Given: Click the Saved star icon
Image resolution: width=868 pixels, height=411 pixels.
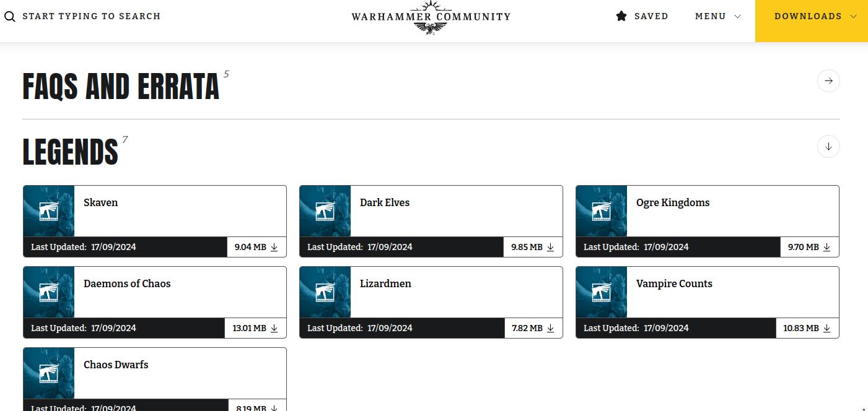Looking at the screenshot, I should [x=621, y=16].
